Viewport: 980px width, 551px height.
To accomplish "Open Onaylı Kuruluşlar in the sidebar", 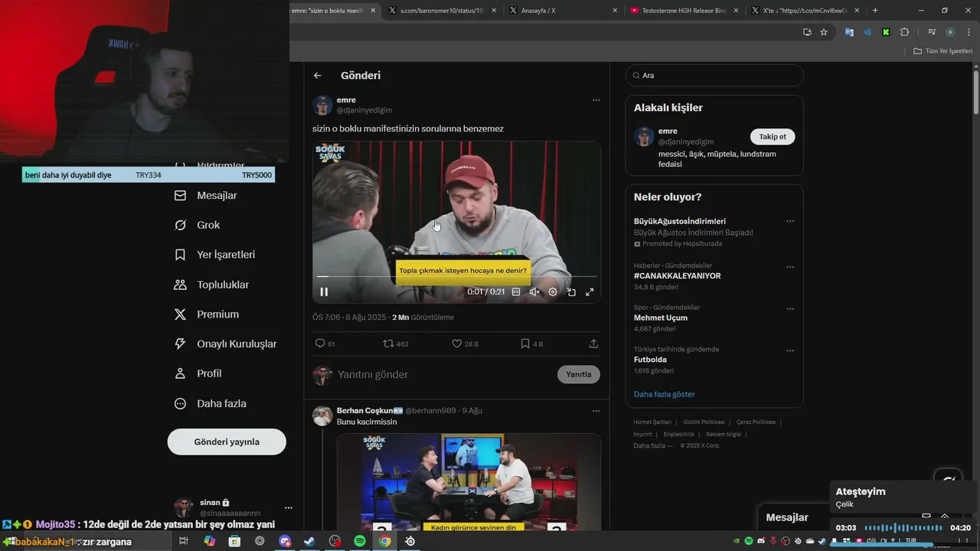I will point(226,344).
